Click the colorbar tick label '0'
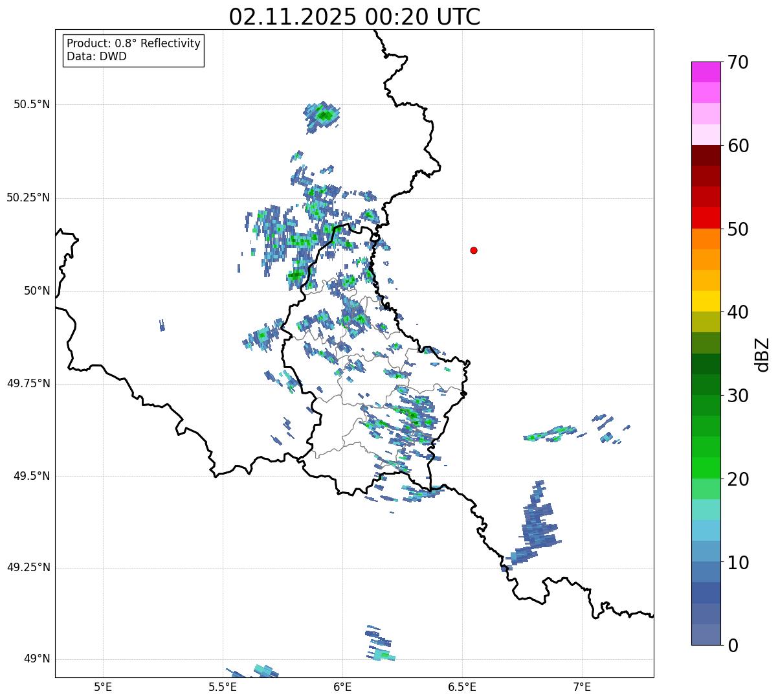Viewport: 778px width, 700px height. (733, 646)
